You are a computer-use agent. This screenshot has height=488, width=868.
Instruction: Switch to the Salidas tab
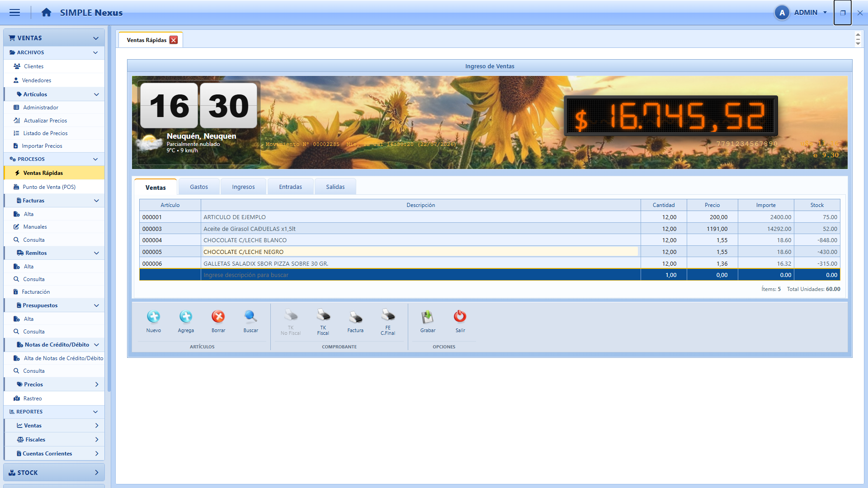335,187
